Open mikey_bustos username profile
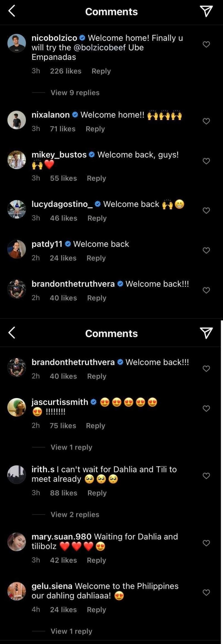Image resolution: width=223 pixels, height=644 pixels. tap(59, 155)
